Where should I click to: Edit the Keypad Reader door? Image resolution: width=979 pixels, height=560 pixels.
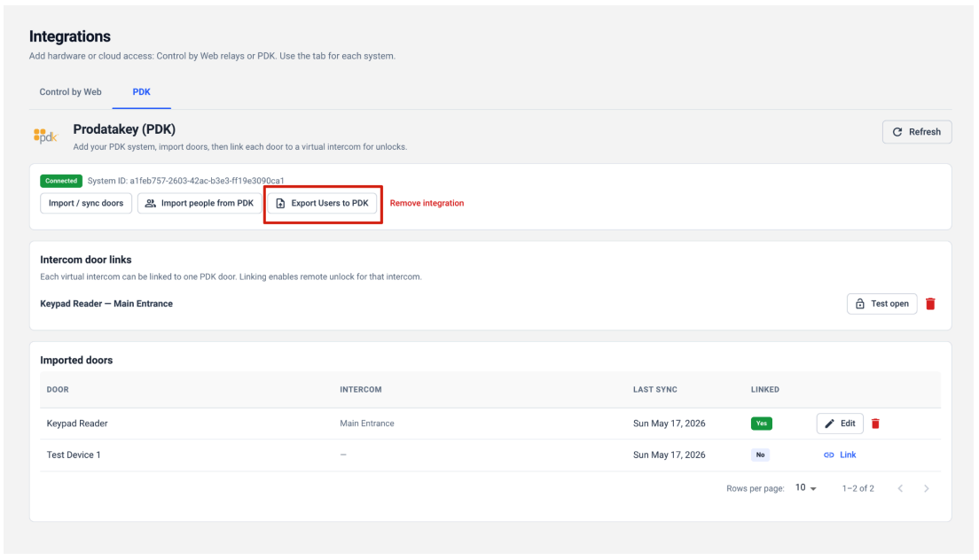tap(840, 424)
